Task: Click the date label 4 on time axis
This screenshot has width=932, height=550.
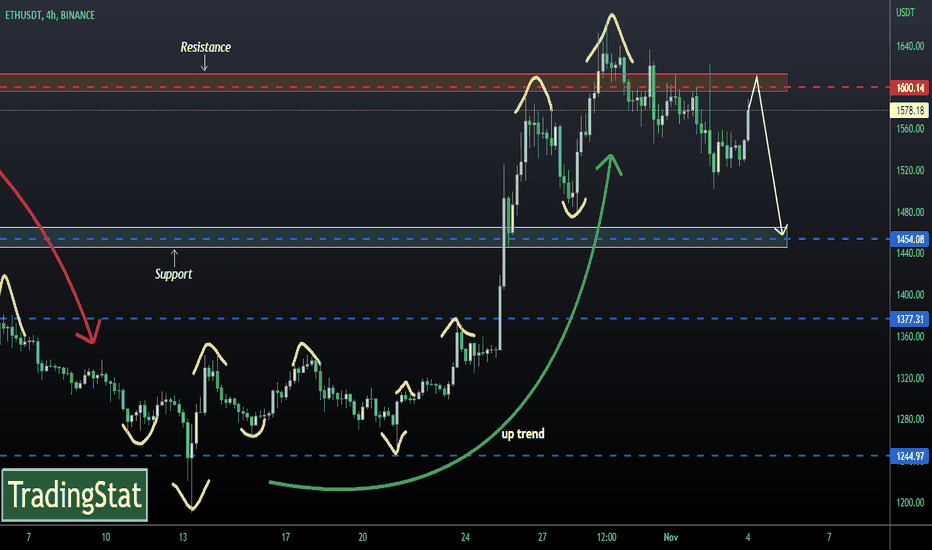Action: (748, 537)
